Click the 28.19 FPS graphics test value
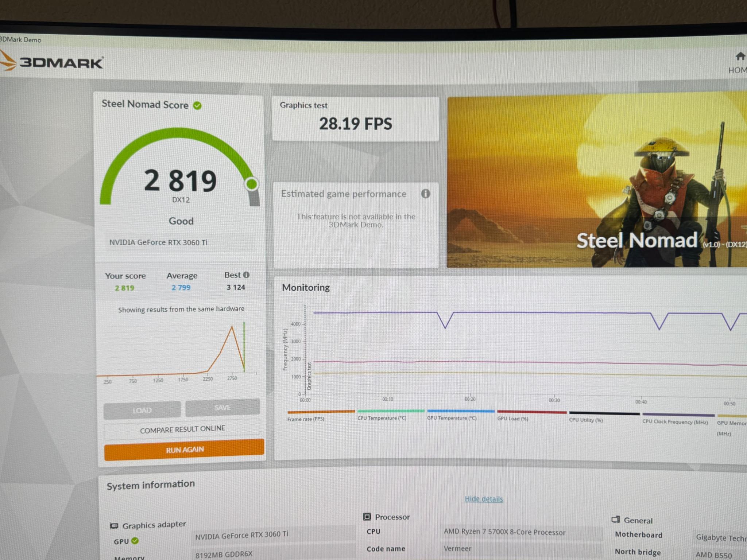 (356, 124)
